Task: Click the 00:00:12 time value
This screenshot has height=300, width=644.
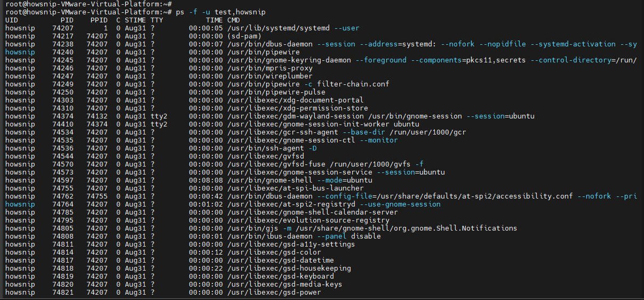Action: (x=206, y=252)
